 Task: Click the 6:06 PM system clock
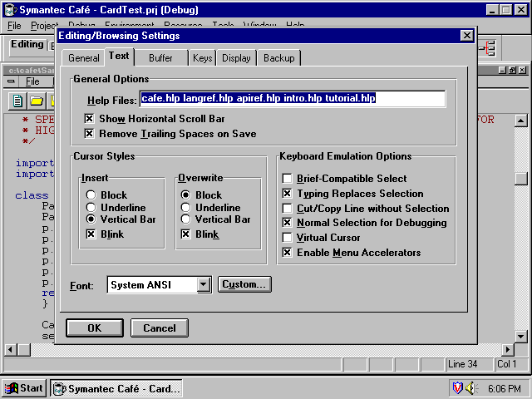(x=505, y=388)
